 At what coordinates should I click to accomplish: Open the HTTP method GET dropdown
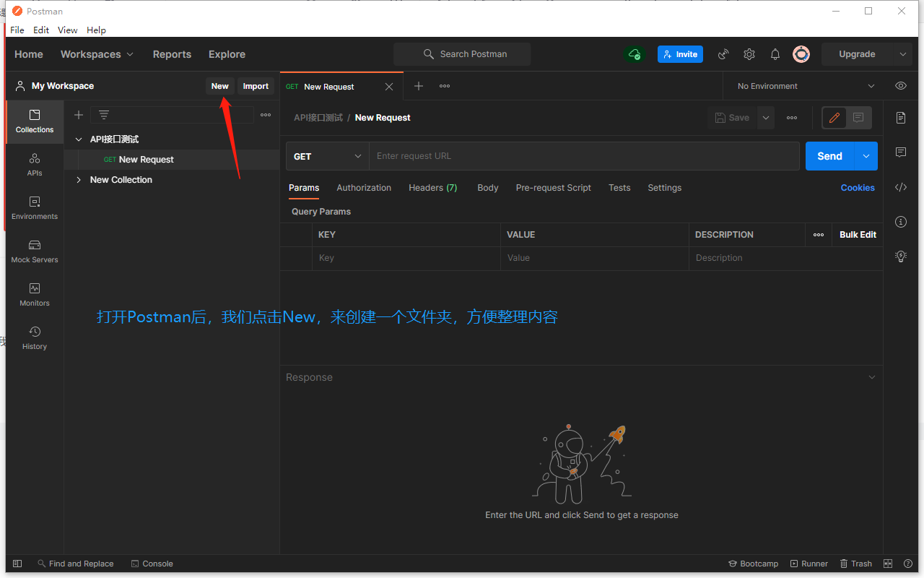[328, 156]
